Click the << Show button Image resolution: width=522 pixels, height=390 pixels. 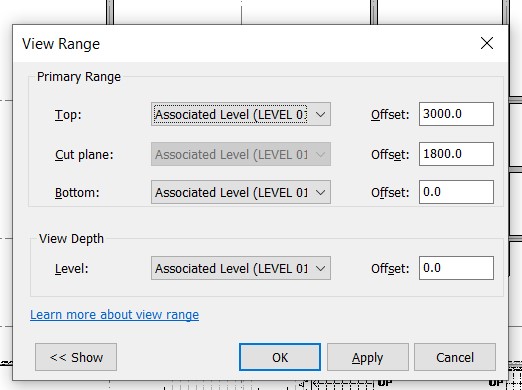pos(76,357)
